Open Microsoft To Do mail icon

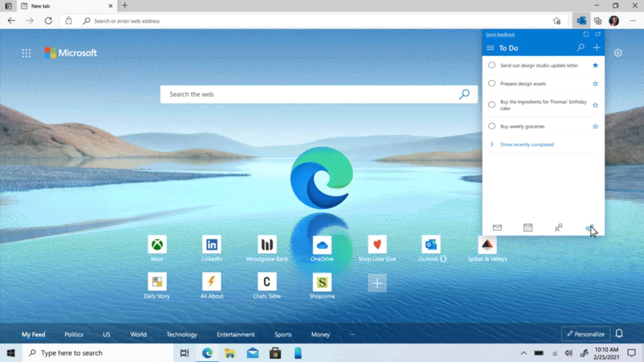(x=497, y=227)
